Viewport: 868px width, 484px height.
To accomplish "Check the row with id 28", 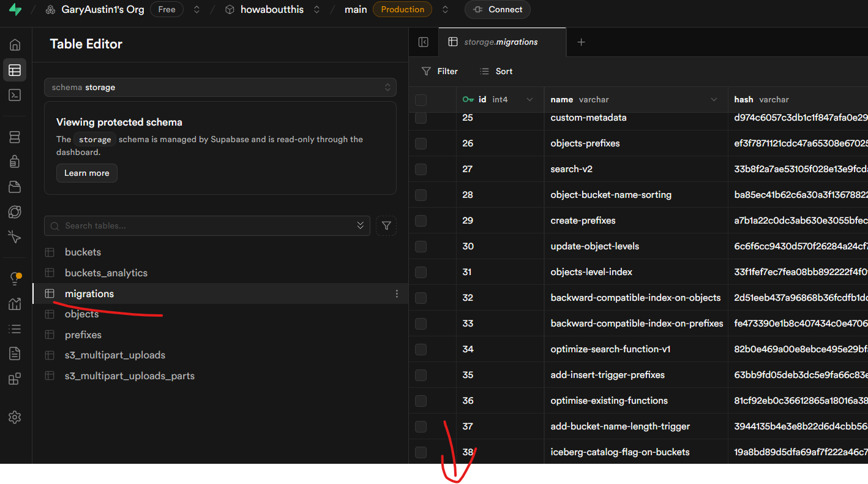I will pyautogui.click(x=421, y=195).
